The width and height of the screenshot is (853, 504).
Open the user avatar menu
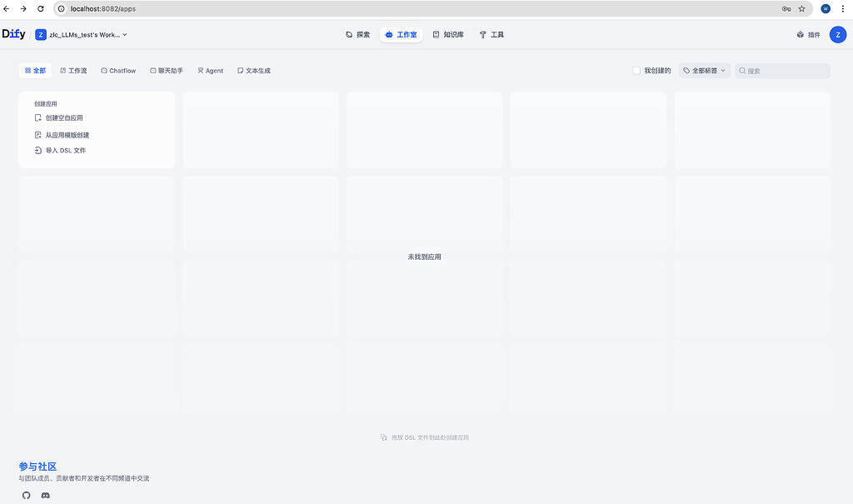tap(838, 34)
